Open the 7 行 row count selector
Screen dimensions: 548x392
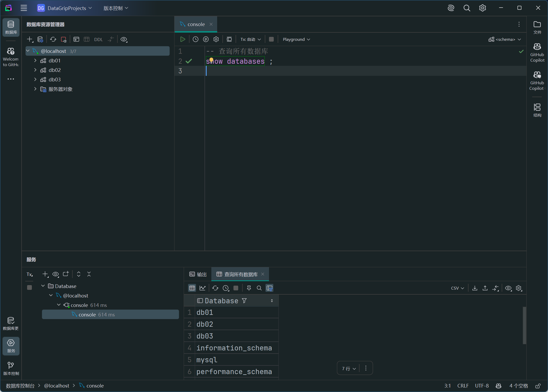(x=349, y=368)
